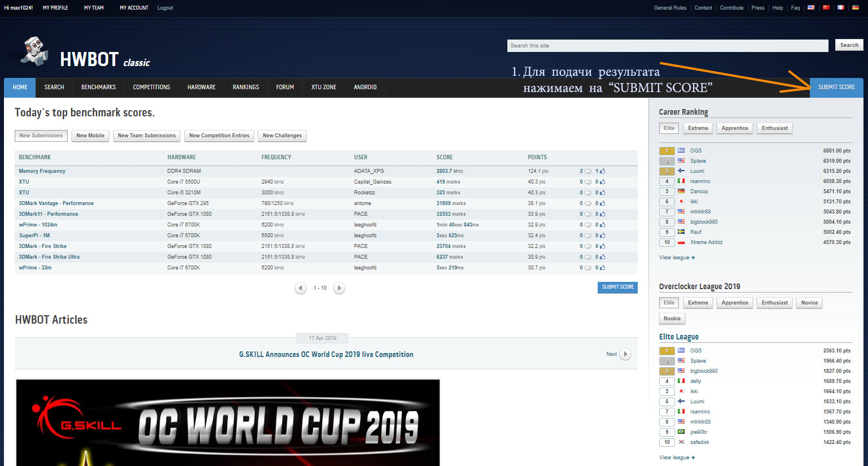Select the Rookie tab in Overclocker League
The image size is (868, 466).
[672, 319]
